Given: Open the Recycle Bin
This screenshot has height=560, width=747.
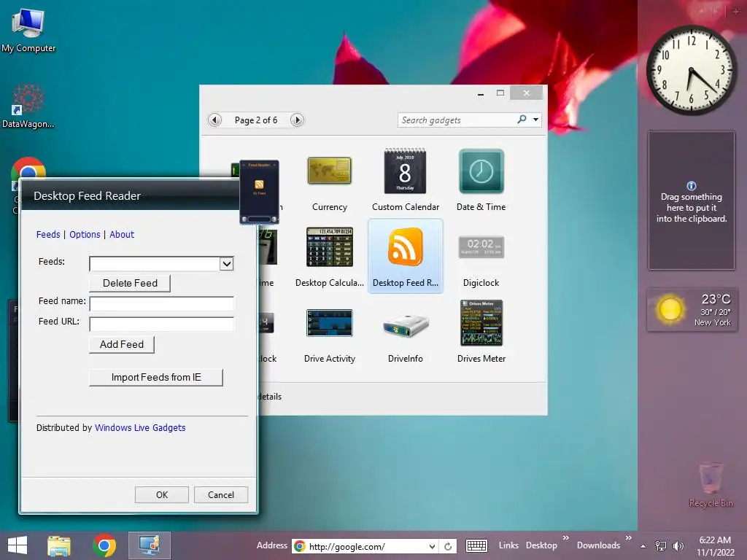Looking at the screenshot, I should [x=711, y=485].
